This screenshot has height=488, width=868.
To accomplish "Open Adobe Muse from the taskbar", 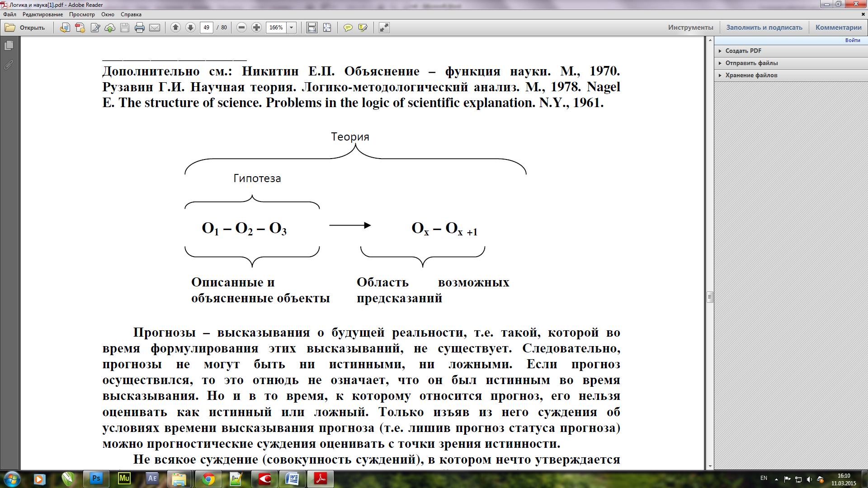I will (124, 479).
